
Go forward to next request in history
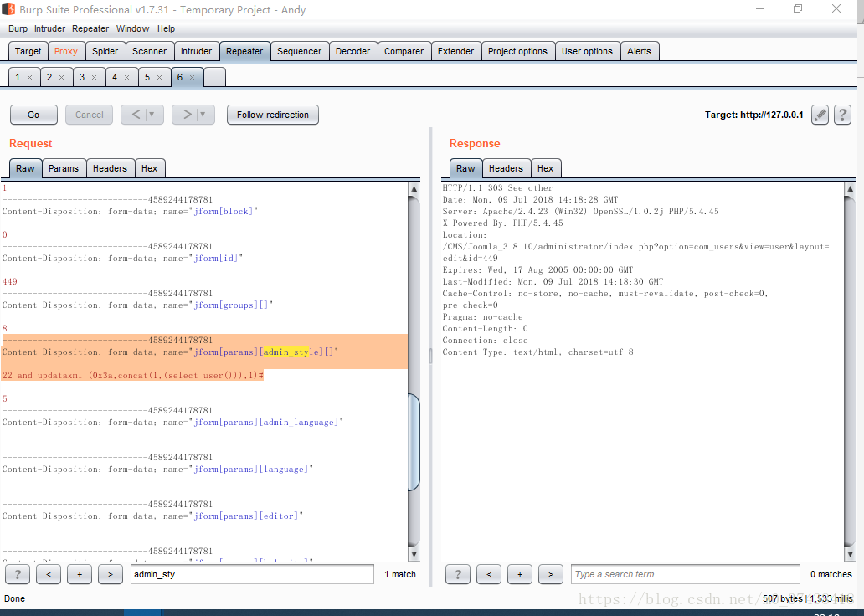186,115
